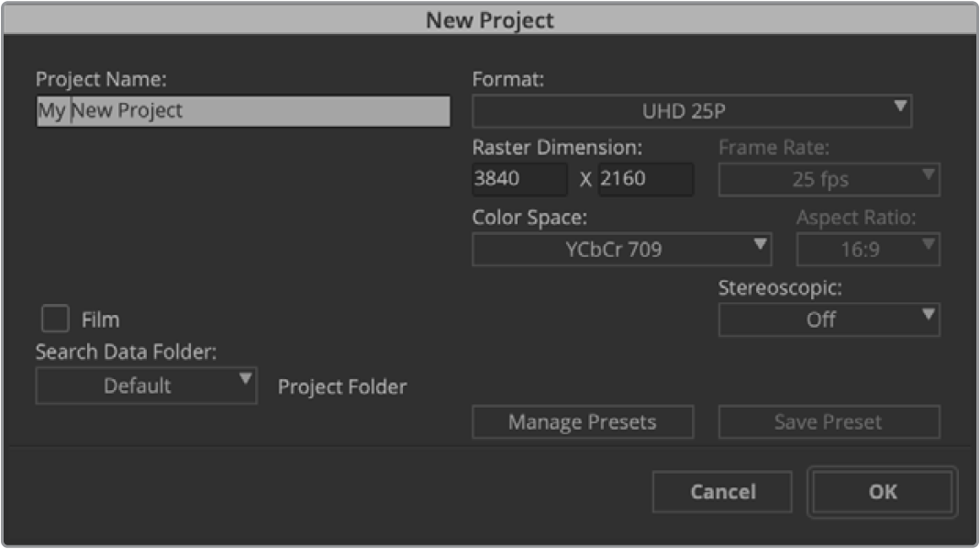
Task: Click the Save Preset button
Action: click(829, 422)
